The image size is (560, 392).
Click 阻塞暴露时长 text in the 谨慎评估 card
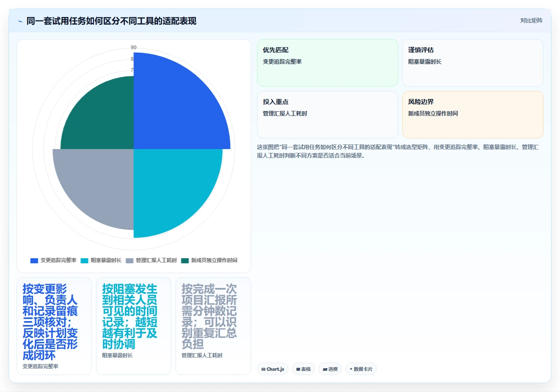pos(425,62)
